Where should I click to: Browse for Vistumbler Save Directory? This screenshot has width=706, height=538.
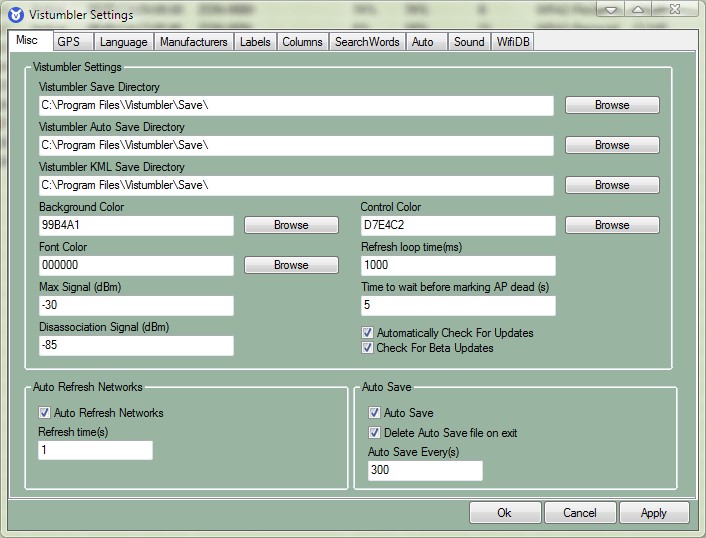[612, 105]
